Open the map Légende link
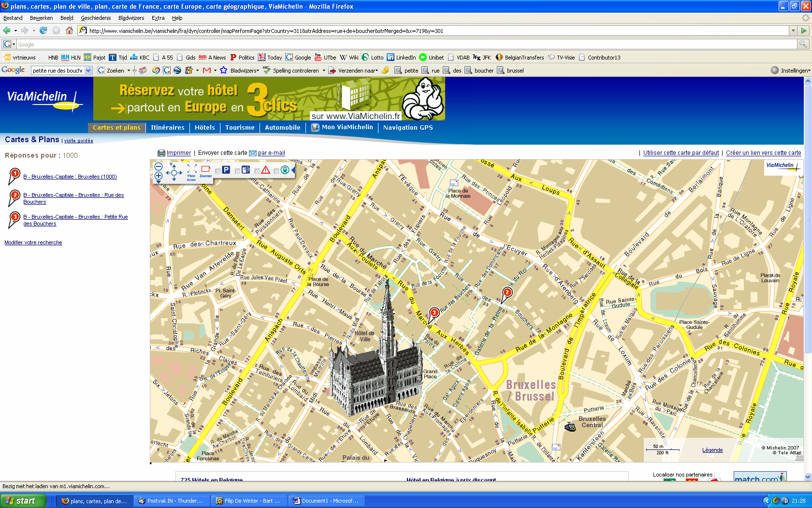The image size is (812, 508). 712,450
